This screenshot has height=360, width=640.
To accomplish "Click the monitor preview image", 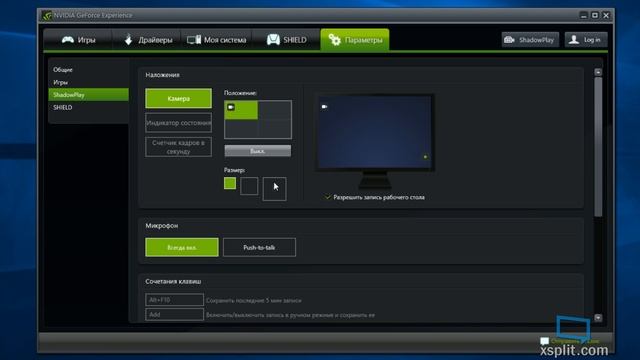I will pyautogui.click(x=374, y=141).
